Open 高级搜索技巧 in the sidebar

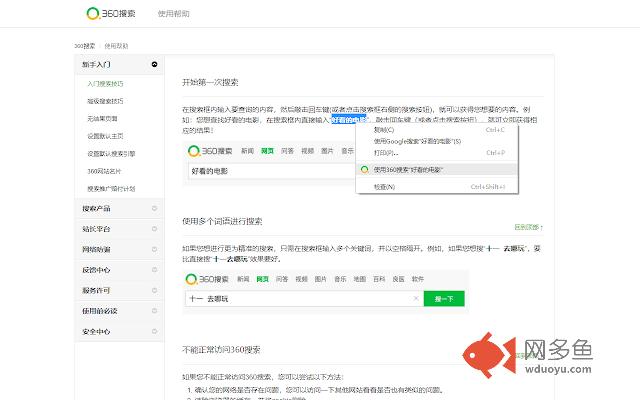pos(105,101)
